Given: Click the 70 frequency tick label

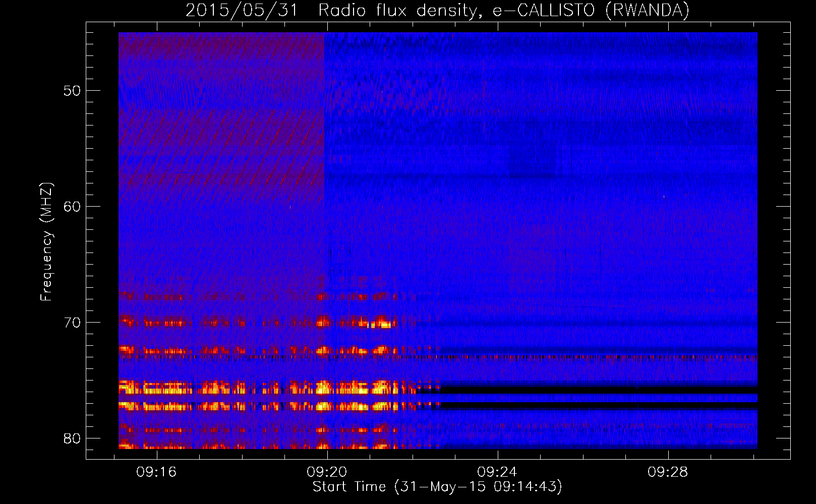Looking at the screenshot, I should 72,323.
